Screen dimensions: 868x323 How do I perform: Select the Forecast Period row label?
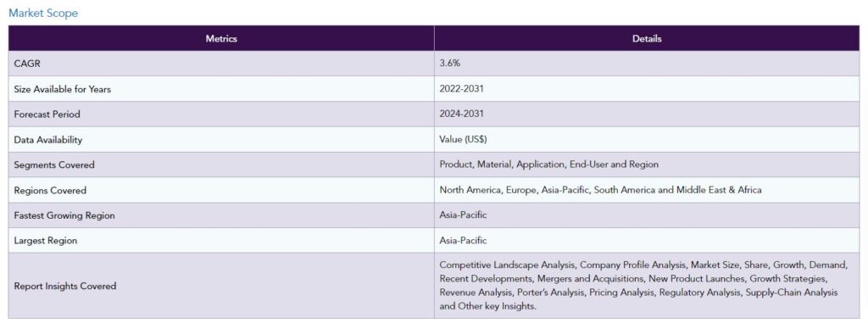[47, 114]
